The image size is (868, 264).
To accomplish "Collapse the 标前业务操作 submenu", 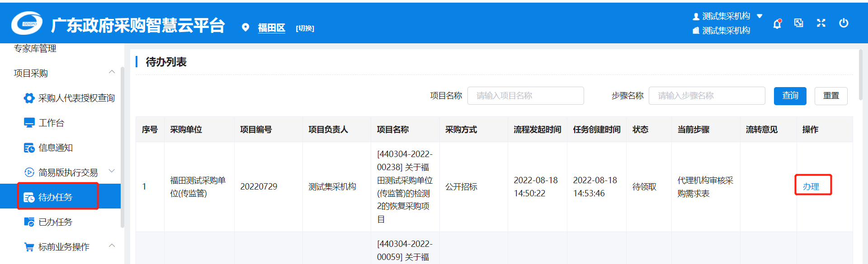I will [112, 246].
